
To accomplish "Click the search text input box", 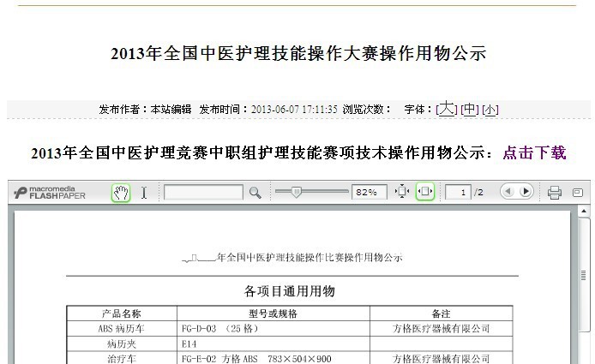I will [203, 193].
